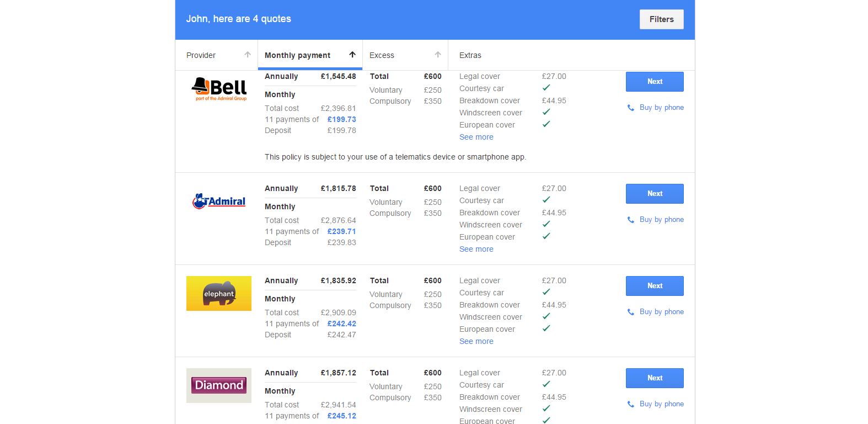Click the phone icon in Bell quote
Screen dimensions: 868x424
[631, 108]
